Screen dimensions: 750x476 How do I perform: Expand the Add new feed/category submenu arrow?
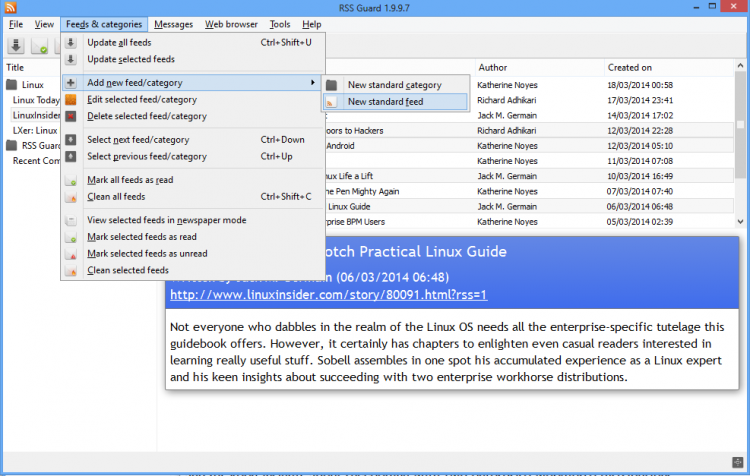point(312,83)
